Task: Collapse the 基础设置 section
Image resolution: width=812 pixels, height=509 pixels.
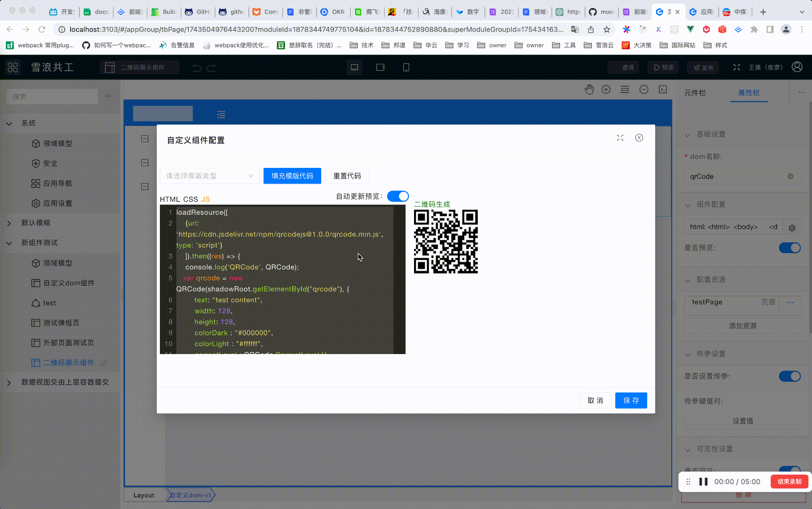Action: click(x=687, y=134)
